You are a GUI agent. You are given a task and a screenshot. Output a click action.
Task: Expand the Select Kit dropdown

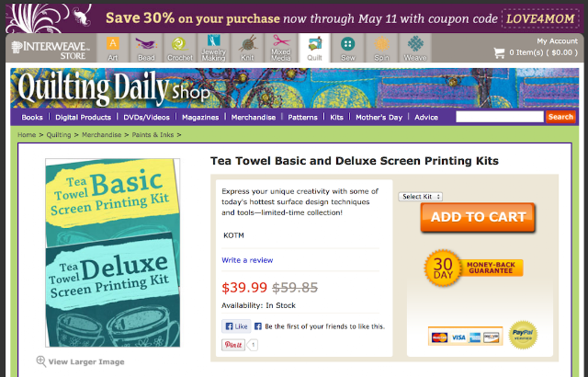[x=421, y=197]
